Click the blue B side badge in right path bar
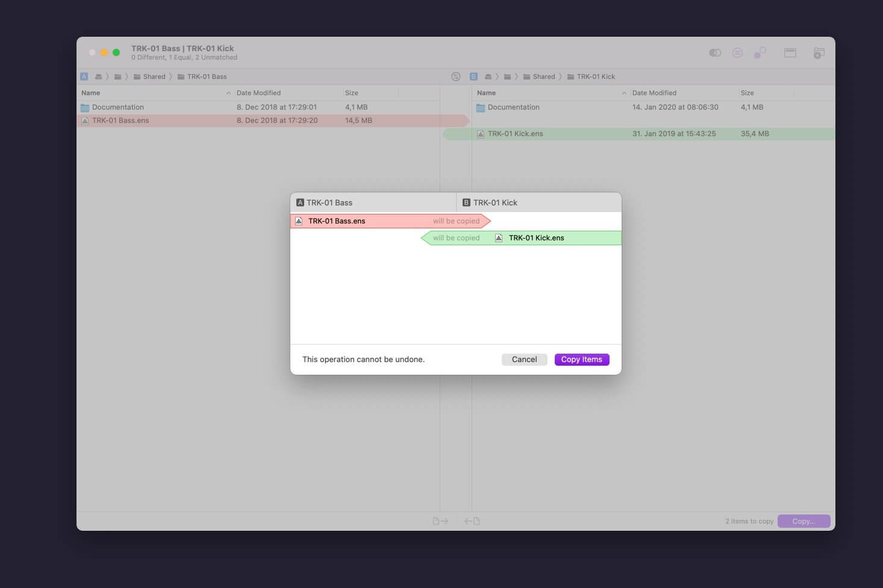883x588 pixels. [473, 77]
